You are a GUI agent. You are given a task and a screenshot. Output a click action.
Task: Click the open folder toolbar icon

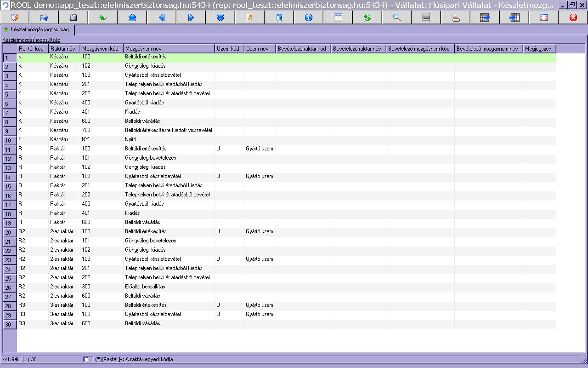[44, 17]
